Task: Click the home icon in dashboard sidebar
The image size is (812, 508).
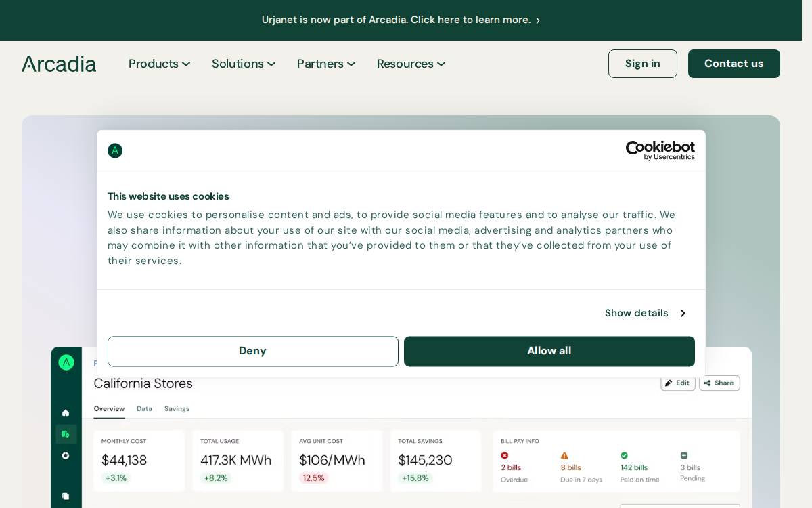Action: 66,412
